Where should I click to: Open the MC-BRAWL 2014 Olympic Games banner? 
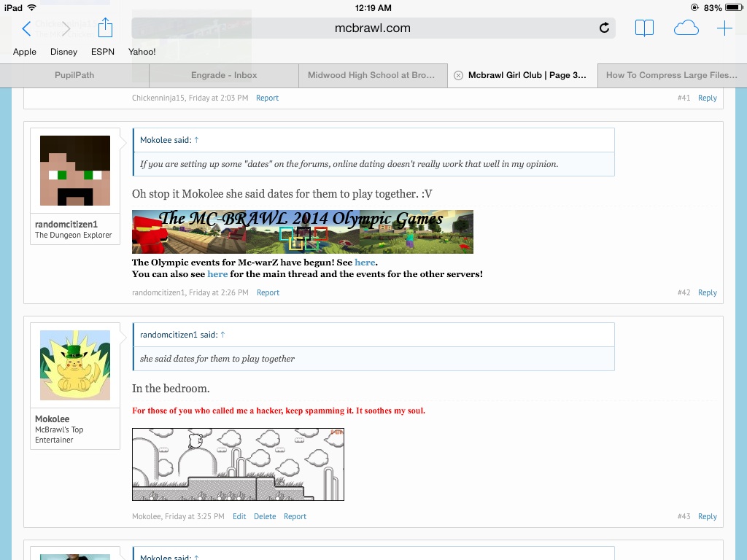[302, 232]
